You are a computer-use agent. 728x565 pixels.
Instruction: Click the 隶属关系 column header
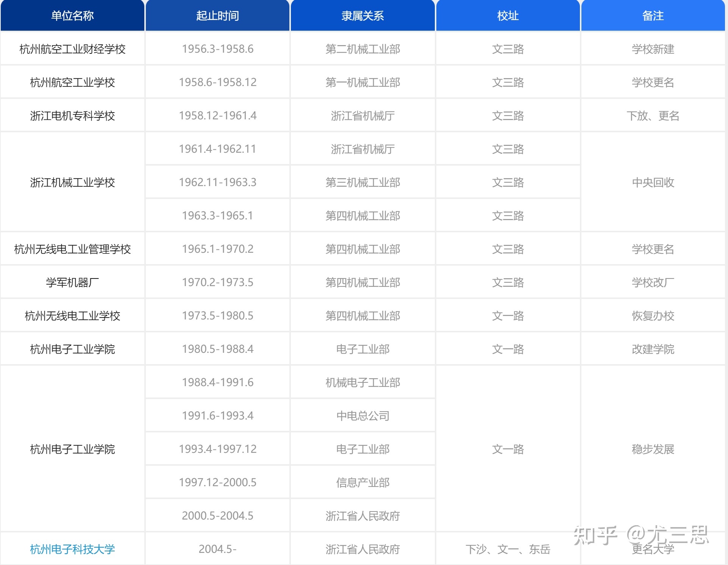tap(363, 16)
